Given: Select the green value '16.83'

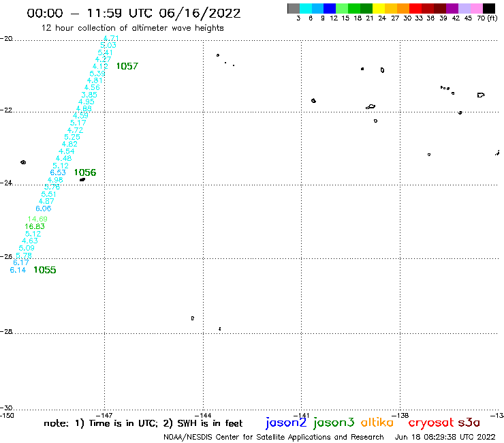Looking at the screenshot, I should tap(35, 226).
